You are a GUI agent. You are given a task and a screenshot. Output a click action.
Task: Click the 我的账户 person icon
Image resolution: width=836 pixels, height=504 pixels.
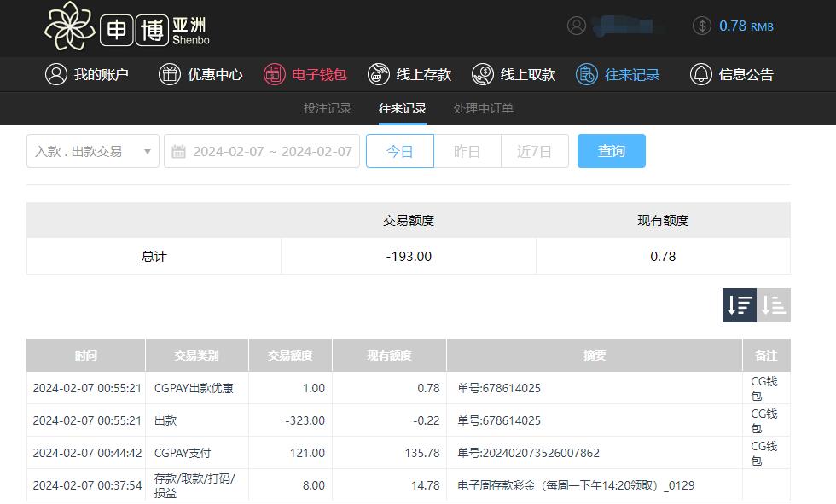coord(56,74)
